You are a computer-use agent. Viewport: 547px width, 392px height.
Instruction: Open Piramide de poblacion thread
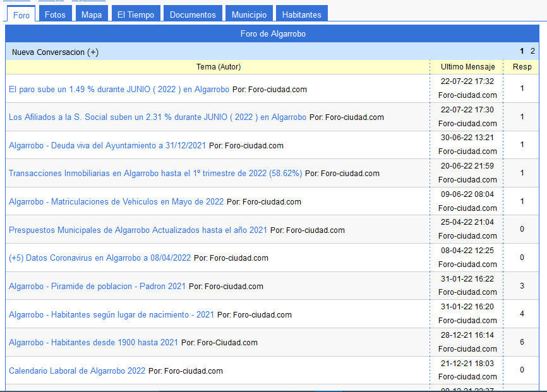click(x=97, y=287)
